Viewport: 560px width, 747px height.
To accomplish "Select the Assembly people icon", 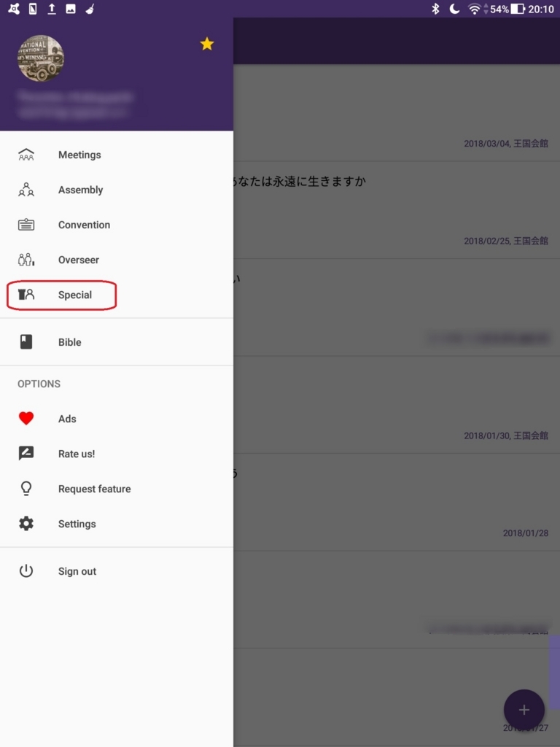I will click(26, 190).
